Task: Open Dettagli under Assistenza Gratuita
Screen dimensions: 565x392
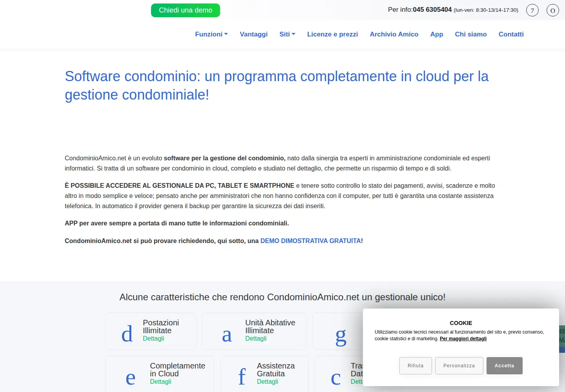Action: 268,381
